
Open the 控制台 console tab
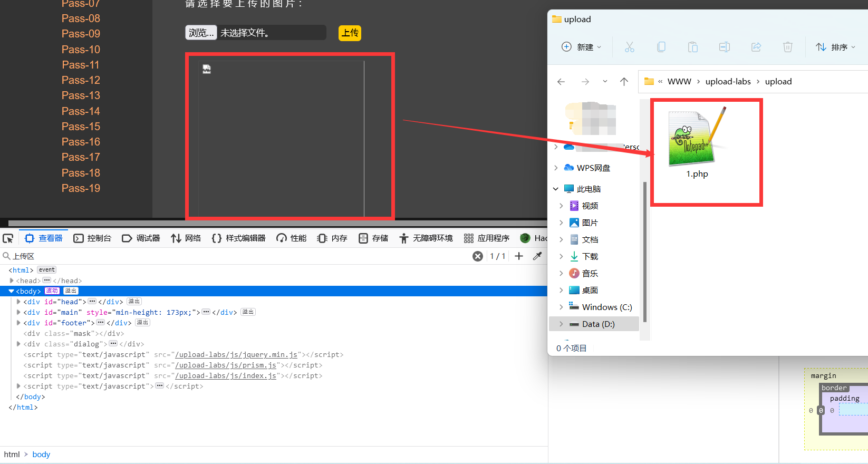92,238
